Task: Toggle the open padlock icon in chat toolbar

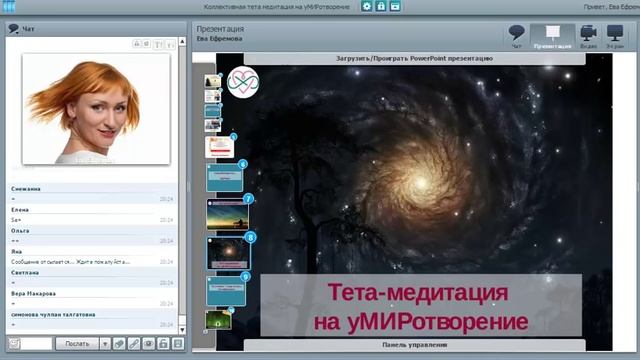Action: (x=163, y=344)
